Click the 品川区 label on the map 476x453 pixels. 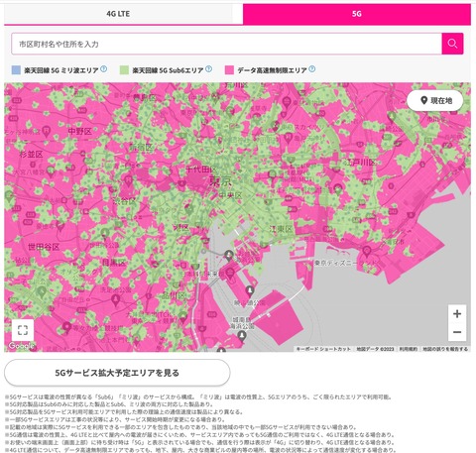click(174, 295)
